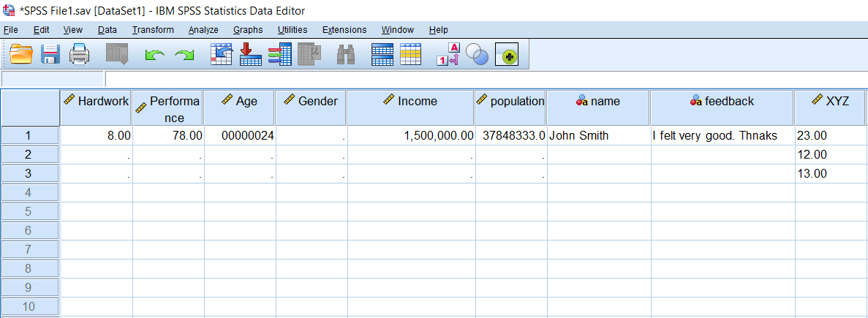The height and width of the screenshot is (318, 868).
Task: Click the Insert Variable icon
Action: coord(411,54)
